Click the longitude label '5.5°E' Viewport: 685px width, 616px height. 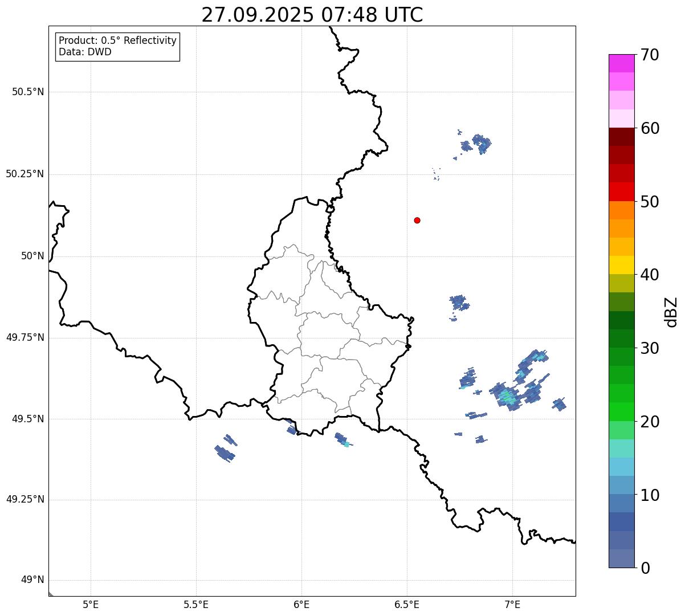[x=196, y=604]
